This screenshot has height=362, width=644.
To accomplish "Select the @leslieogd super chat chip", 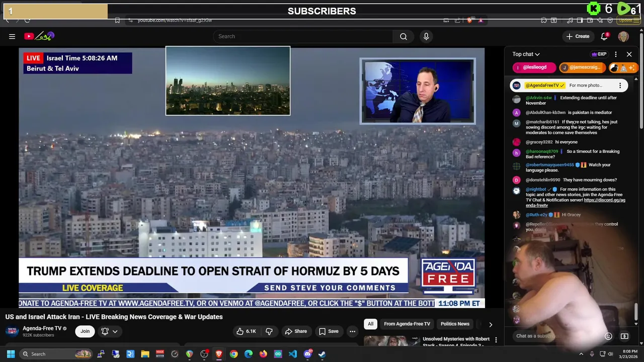I will click(x=534, y=67).
